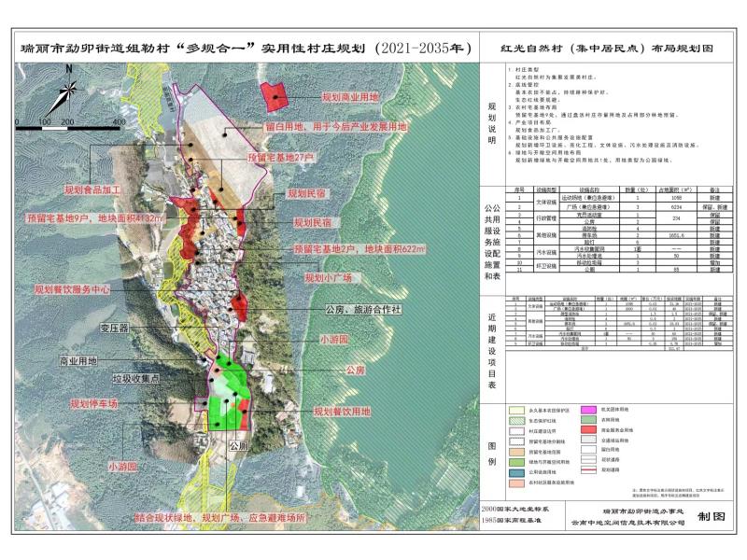The image size is (747, 560).
Task: Click the magenta 机关团体用地 legend swatch
Action: [589, 410]
